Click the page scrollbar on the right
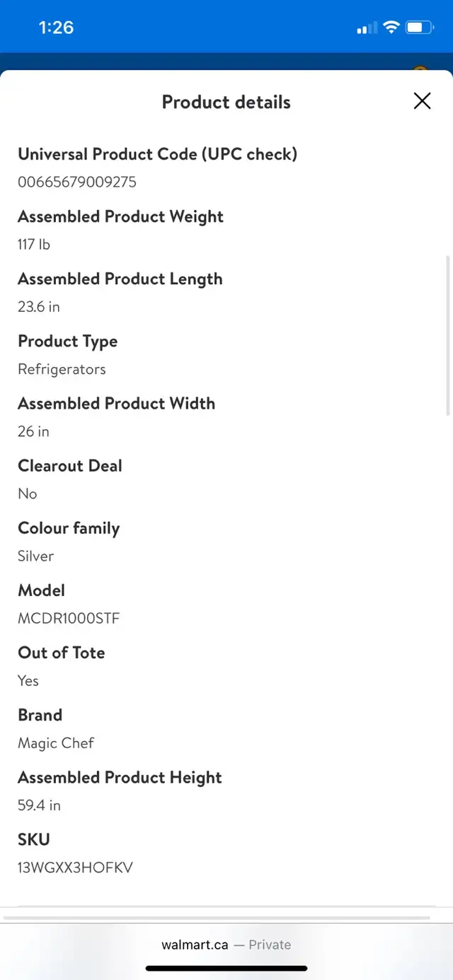453x980 pixels. (447, 336)
